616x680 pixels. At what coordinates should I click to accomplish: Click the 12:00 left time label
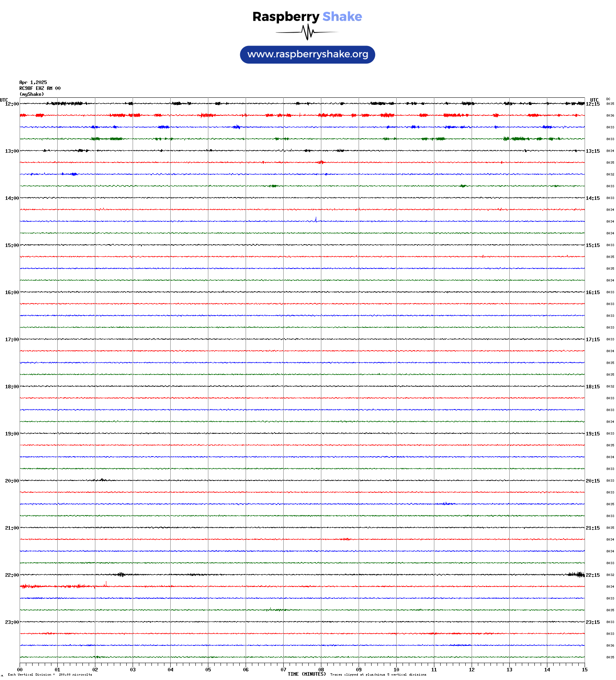tap(12, 104)
